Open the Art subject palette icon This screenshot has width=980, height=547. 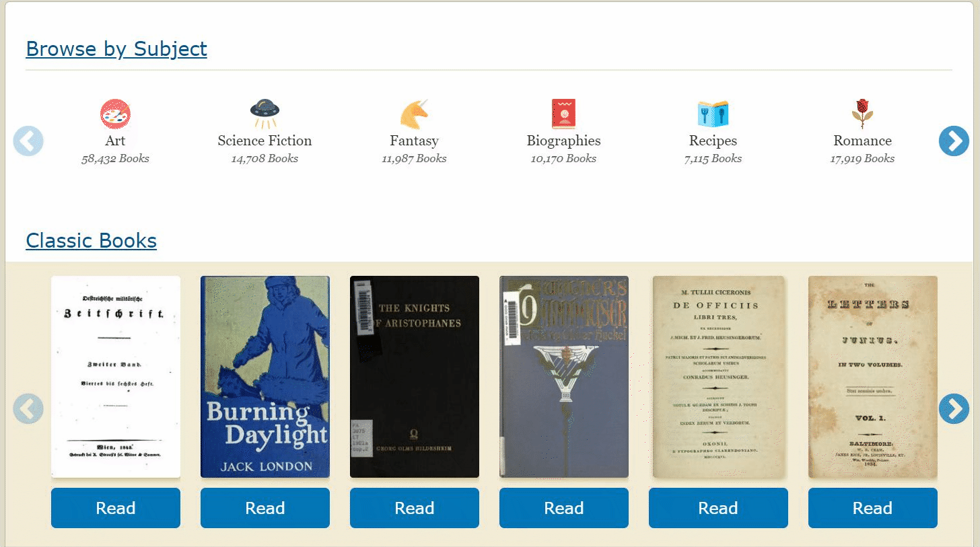tap(115, 114)
